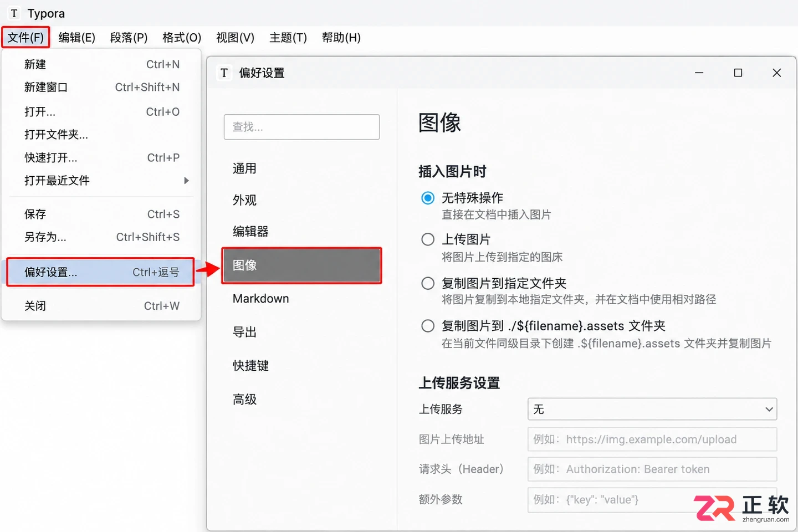The image size is (798, 532).
Task: Click the Typora logo icon in title bar
Action: [x=14, y=13]
